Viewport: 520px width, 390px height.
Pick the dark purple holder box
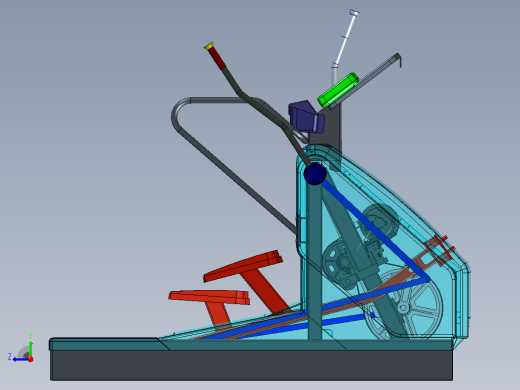[306, 116]
